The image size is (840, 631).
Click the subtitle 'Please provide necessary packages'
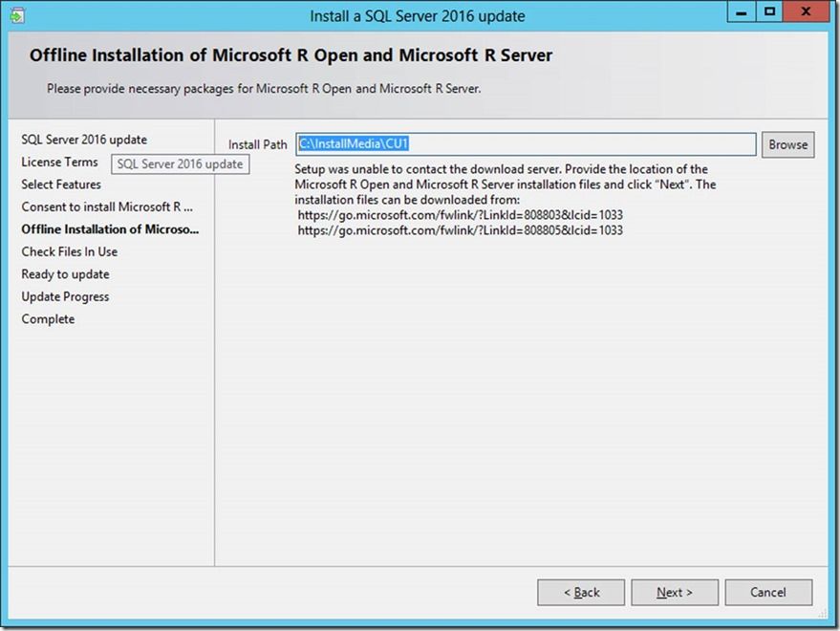click(x=264, y=89)
